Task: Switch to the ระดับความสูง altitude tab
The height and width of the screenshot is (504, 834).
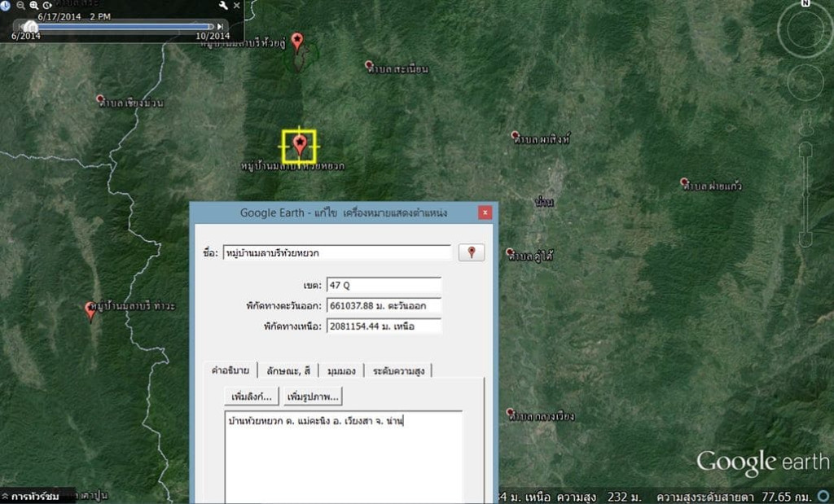Action: click(x=398, y=370)
